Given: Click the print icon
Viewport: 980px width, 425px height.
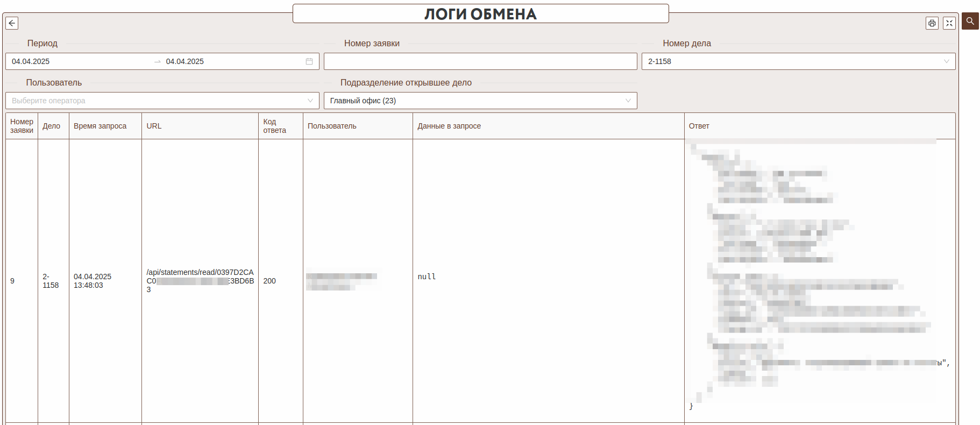Looking at the screenshot, I should [932, 23].
